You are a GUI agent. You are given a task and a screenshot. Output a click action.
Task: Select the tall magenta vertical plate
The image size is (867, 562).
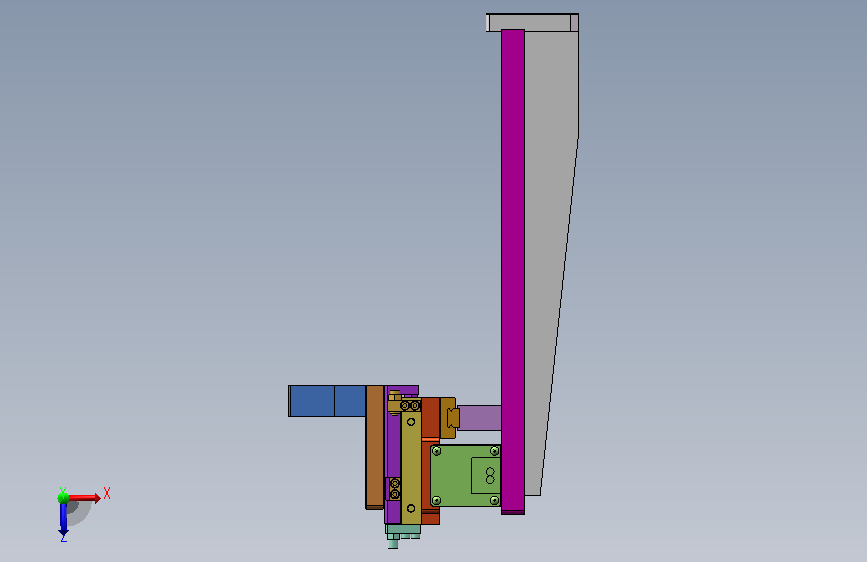pyautogui.click(x=513, y=271)
